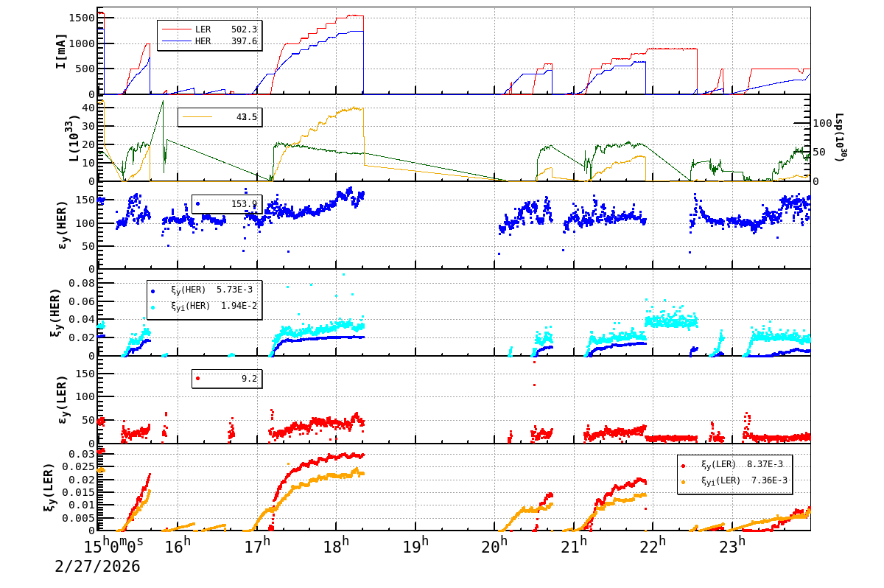Click the ξyi(HER) 1.94E-2 legend entry
Screen dimensions: 884x588
coord(204,305)
